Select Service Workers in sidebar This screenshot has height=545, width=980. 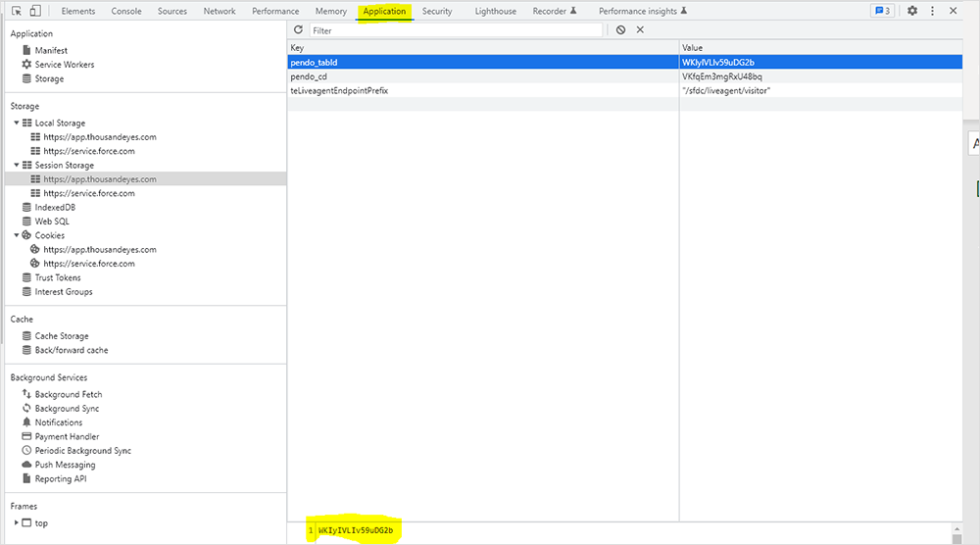coord(64,65)
